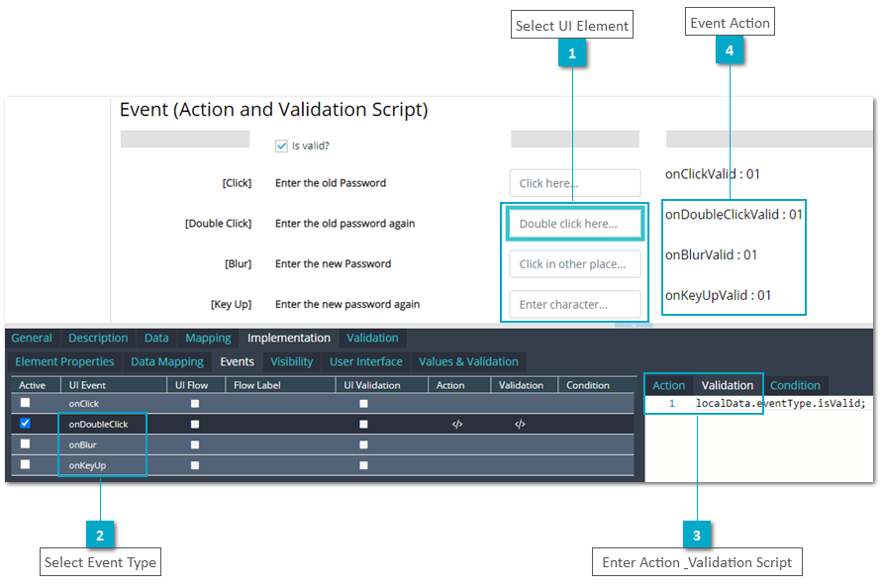
Task: Switch script editor to Condition tab
Action: pos(795,385)
